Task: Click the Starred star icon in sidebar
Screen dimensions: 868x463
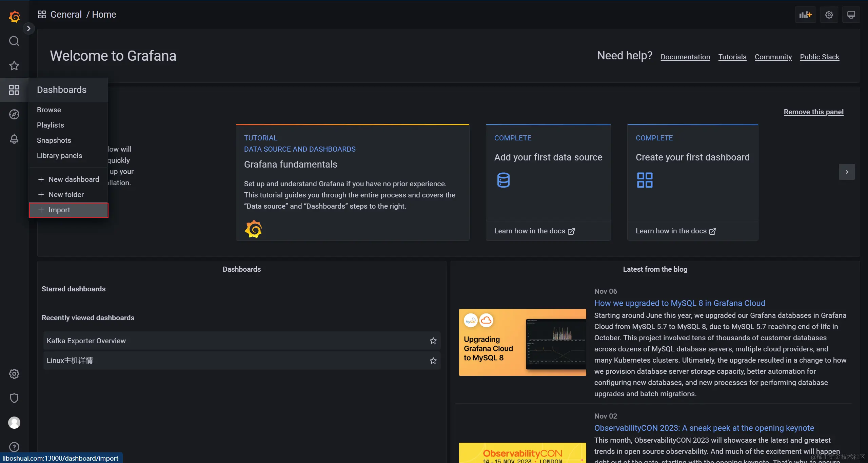Action: click(14, 65)
